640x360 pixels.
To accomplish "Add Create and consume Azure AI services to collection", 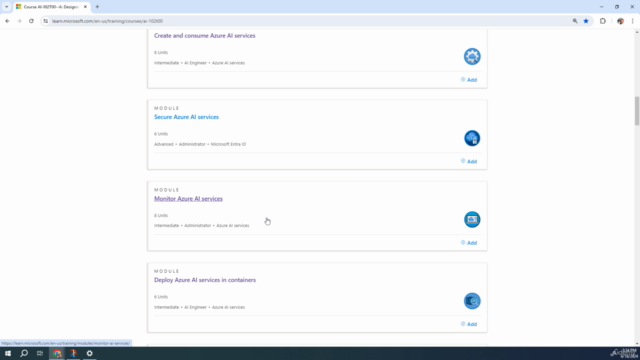I will point(469,80).
